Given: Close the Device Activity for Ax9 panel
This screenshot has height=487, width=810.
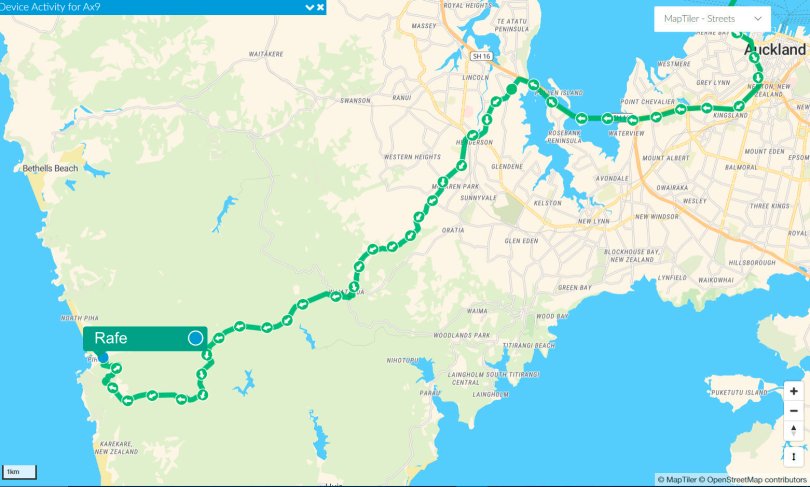Looking at the screenshot, I should click(x=320, y=7).
